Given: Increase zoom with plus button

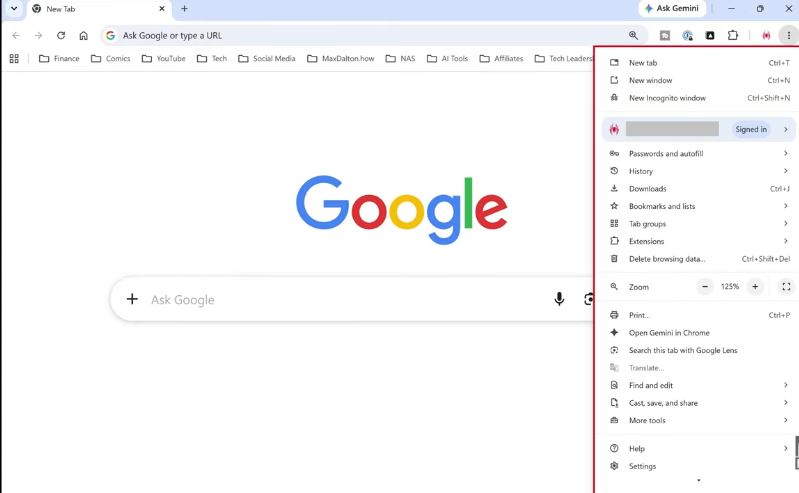Looking at the screenshot, I should tap(755, 287).
